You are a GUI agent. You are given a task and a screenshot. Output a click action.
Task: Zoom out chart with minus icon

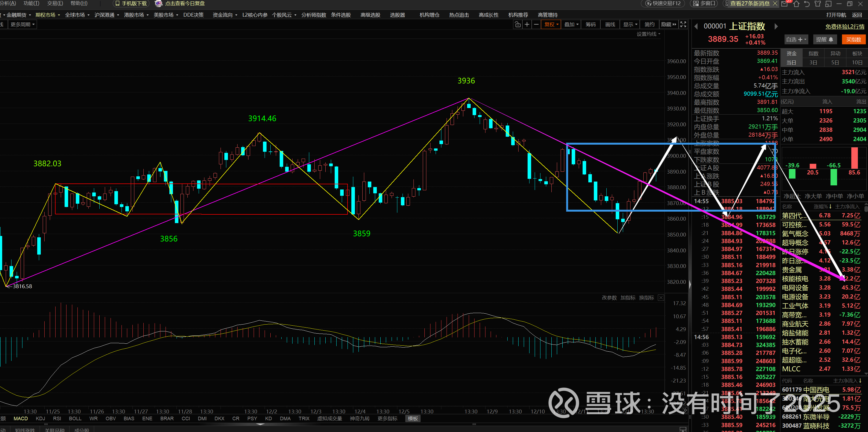(536, 24)
